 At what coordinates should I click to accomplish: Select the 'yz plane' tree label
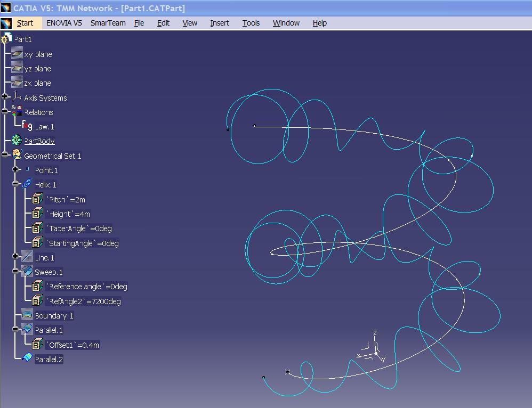38,69
